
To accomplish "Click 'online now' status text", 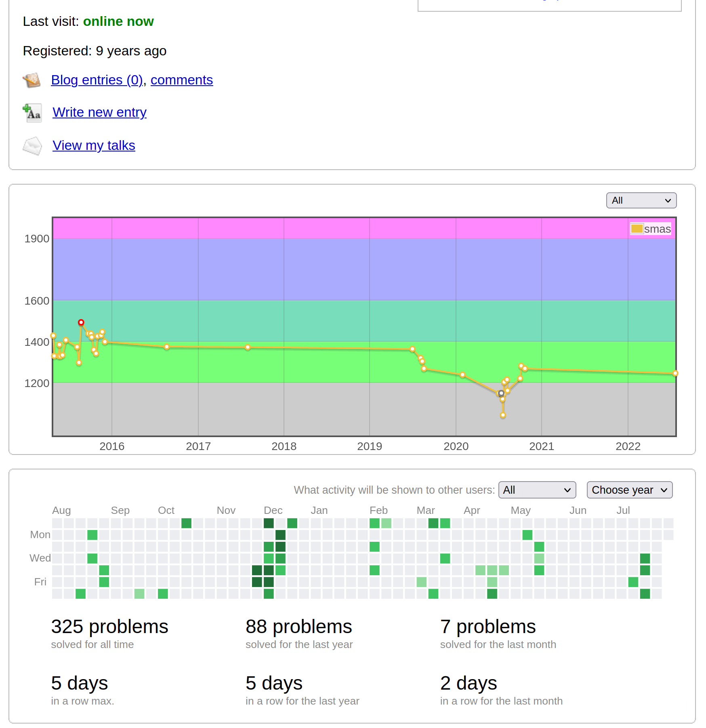I will tap(118, 21).
